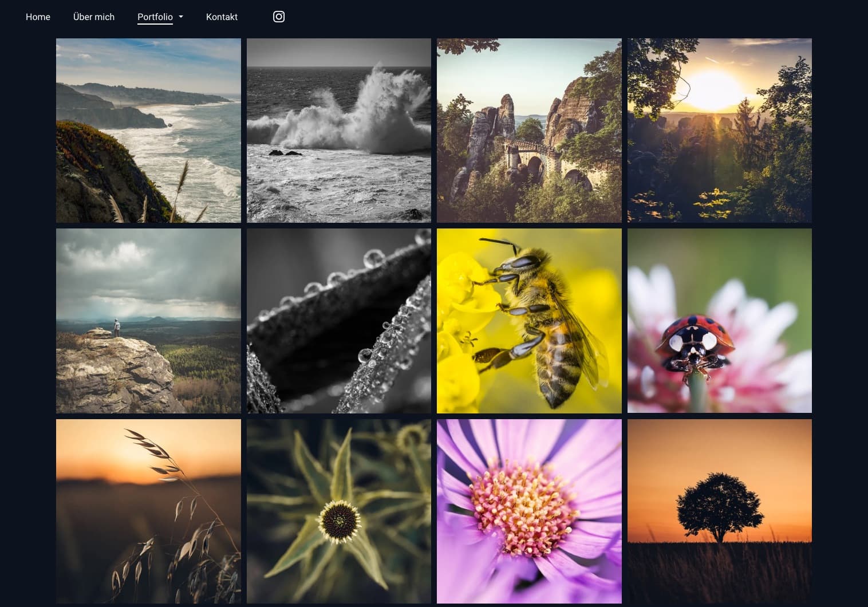The image size is (868, 607).
Task: Open the oat grass at sunset photo
Action: pyautogui.click(x=148, y=511)
